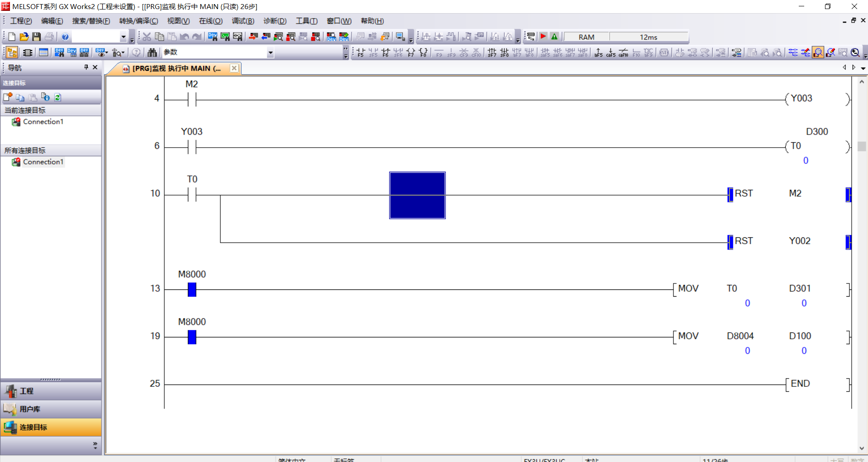
Task: Click the Read from PLC icon
Action: pos(266,37)
